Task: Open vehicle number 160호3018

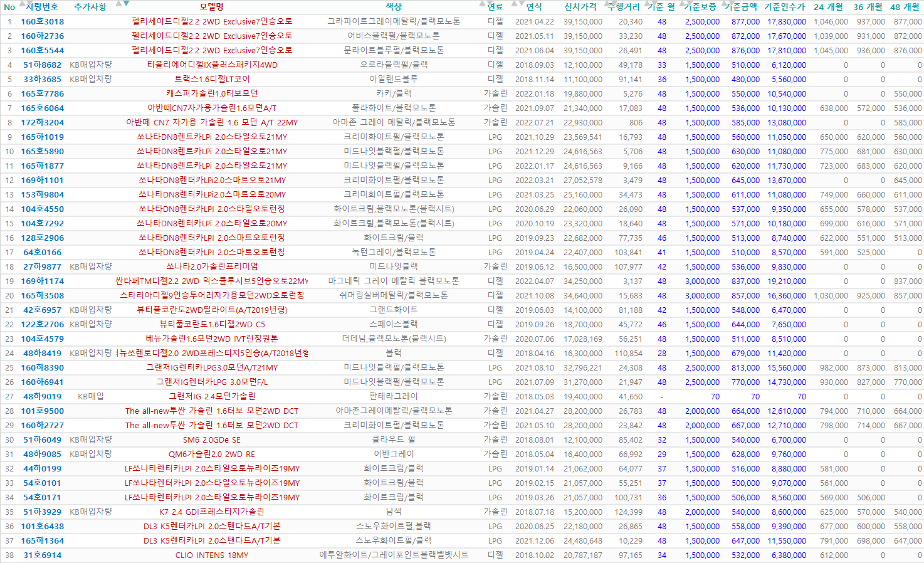Action: [43, 21]
